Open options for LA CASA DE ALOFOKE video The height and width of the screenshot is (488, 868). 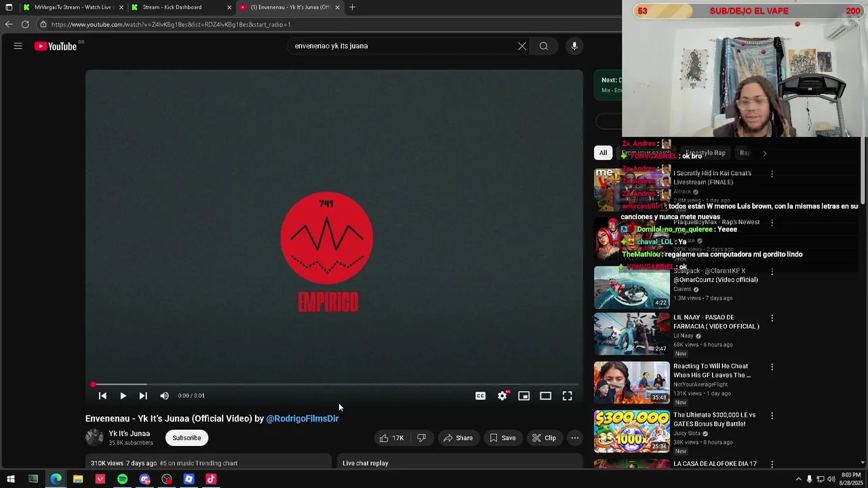click(772, 464)
